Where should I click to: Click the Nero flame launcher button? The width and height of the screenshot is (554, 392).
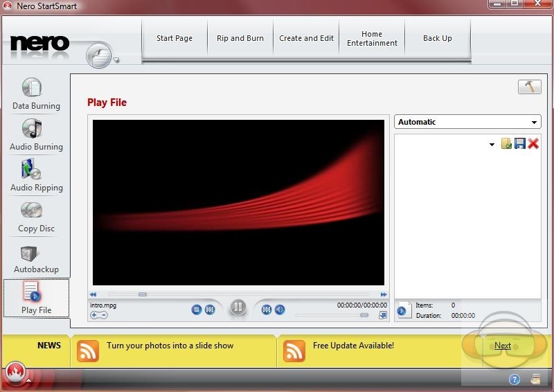click(x=15, y=372)
